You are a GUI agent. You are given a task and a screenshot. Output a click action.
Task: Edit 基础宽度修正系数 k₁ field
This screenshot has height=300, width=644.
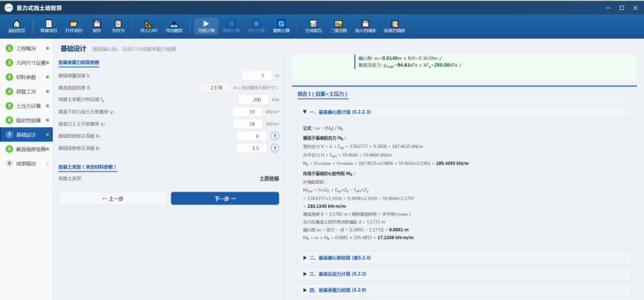tap(251, 136)
